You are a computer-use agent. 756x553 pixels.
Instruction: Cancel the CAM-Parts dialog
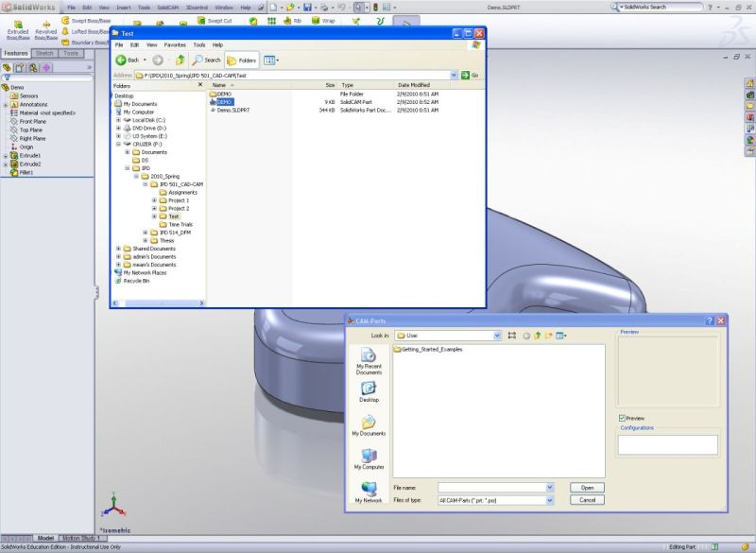tap(588, 499)
